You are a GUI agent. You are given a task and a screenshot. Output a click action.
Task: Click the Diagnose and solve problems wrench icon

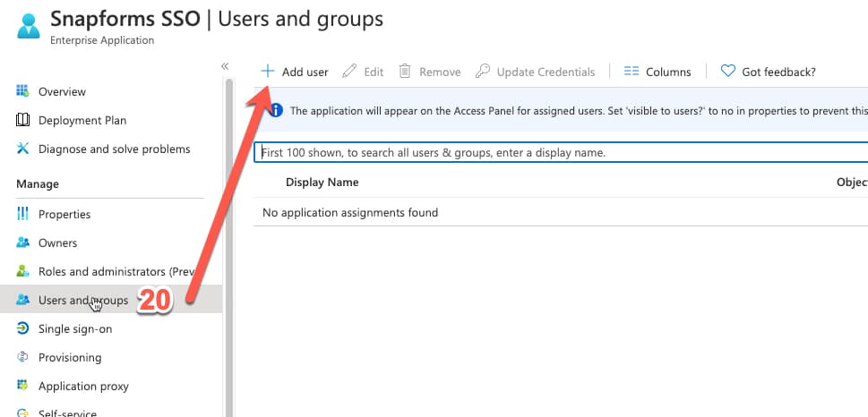tap(23, 149)
